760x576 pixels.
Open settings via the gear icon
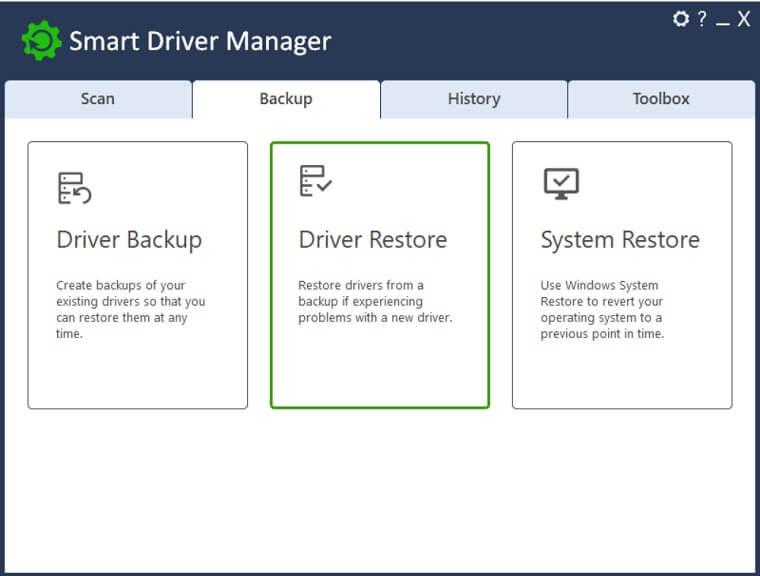(681, 19)
